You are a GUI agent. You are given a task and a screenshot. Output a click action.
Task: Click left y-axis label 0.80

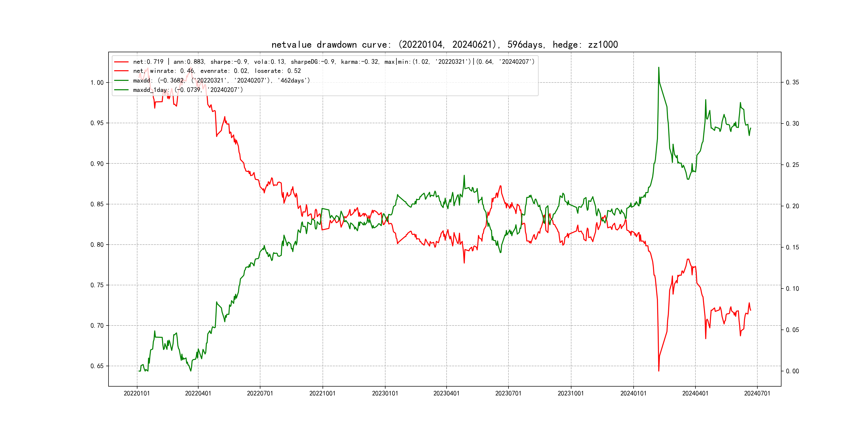(x=97, y=245)
